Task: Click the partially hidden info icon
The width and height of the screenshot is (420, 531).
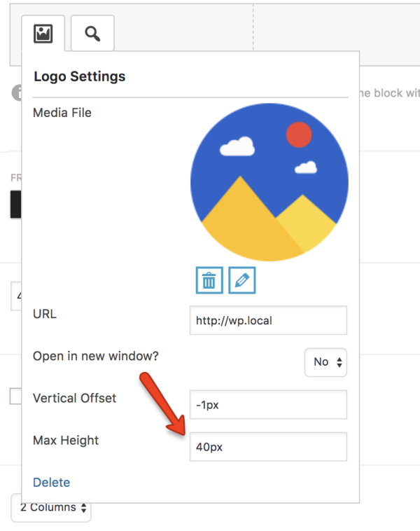Action: [x=16, y=93]
